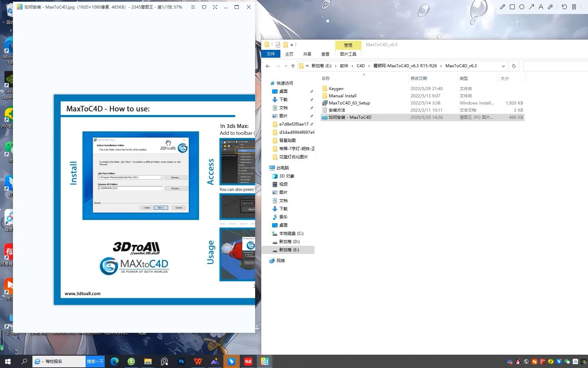The height and width of the screenshot is (368, 588).
Task: Select the 如何安装 - MaxToC4D image file
Action: [x=422, y=117]
